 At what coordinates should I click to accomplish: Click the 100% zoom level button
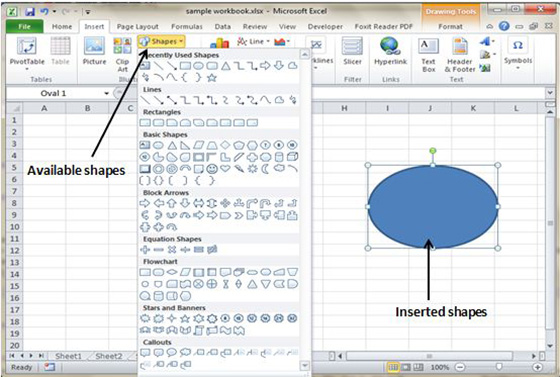[440, 367]
